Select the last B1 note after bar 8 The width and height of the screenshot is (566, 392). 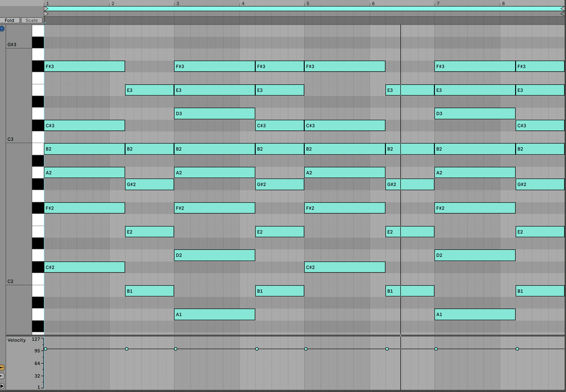pyautogui.click(x=540, y=291)
